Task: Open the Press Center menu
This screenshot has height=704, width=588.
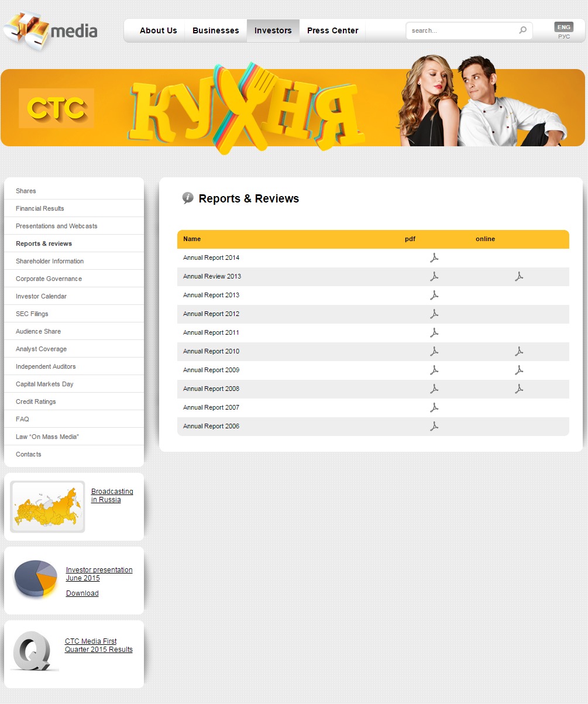Action: point(332,30)
